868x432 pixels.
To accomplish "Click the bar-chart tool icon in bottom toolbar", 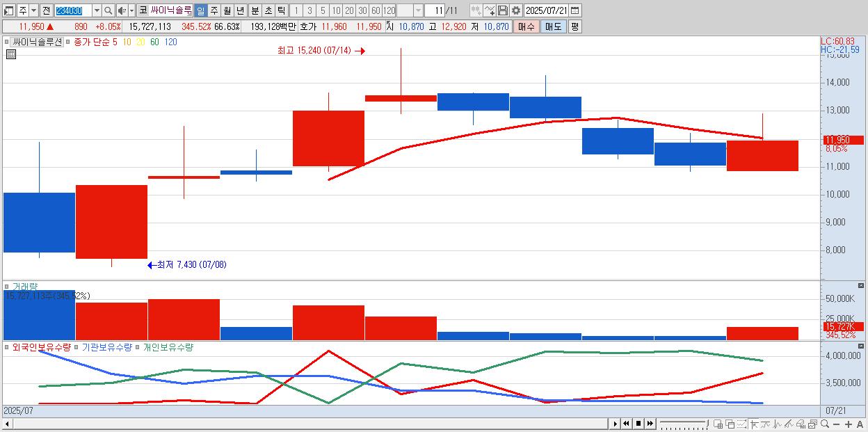I will click(778, 424).
